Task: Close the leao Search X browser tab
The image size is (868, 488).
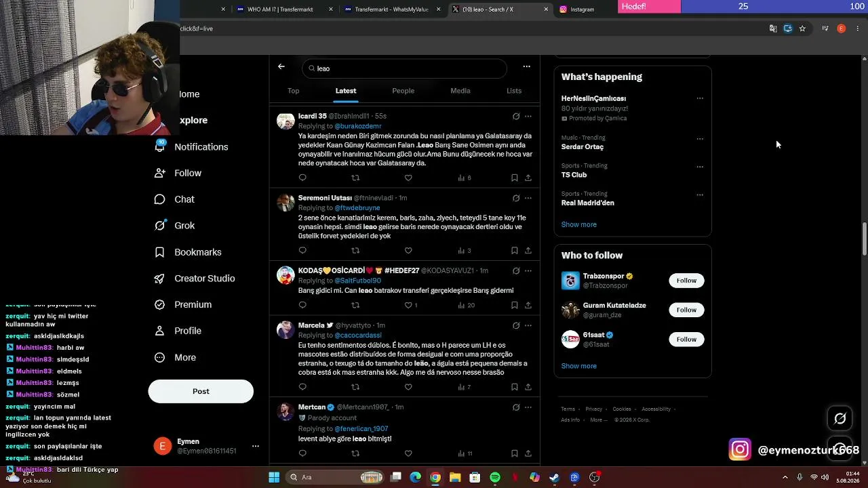Action: 546,9
